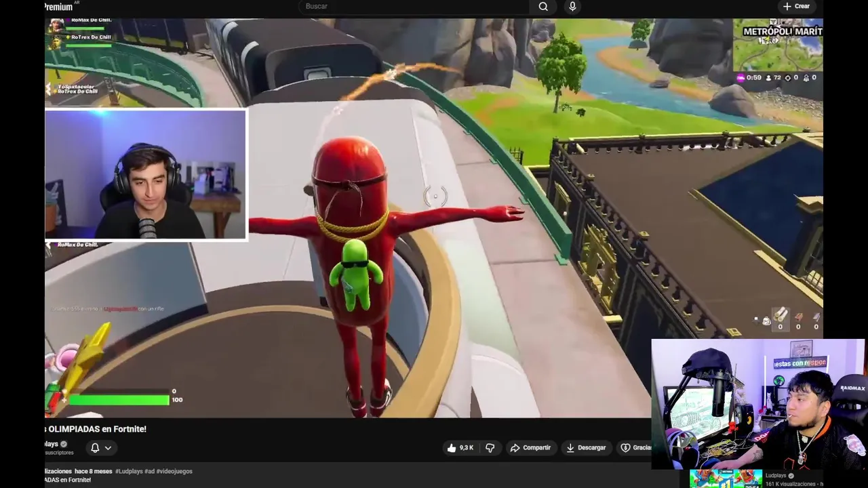Dislike the video thumbs-down icon

click(490, 447)
